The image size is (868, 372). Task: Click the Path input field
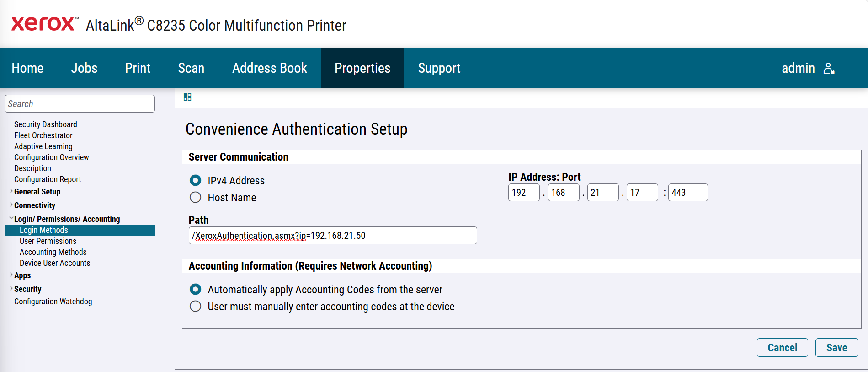332,236
